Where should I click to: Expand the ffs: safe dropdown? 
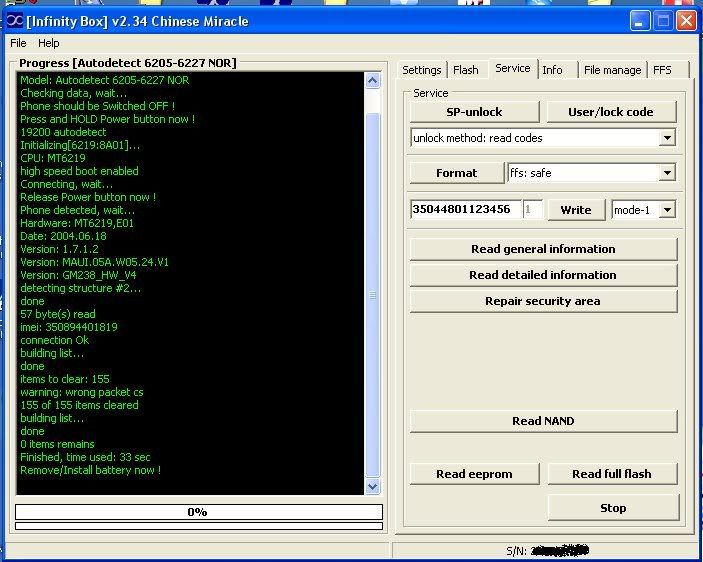coord(667,173)
